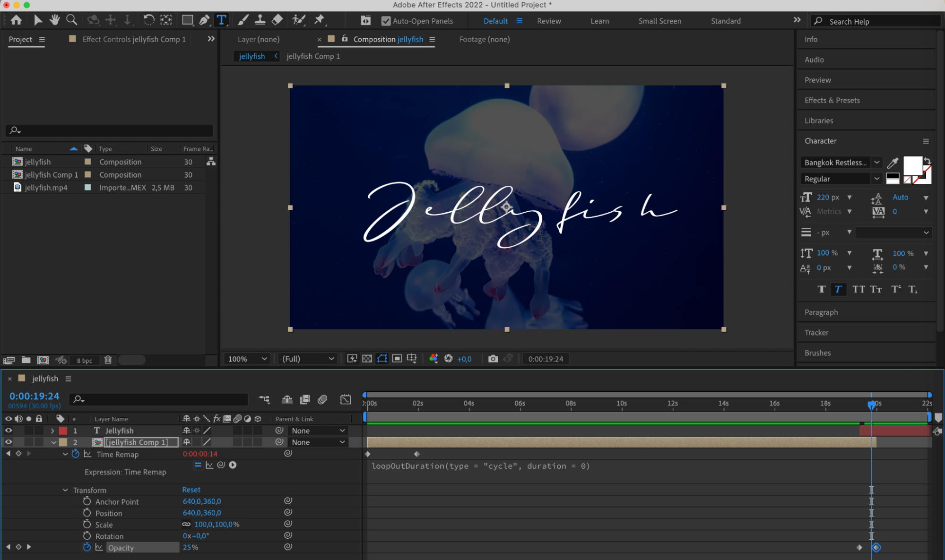This screenshot has height=560, width=945.
Task: Hide the Jellyfish text layer
Action: pyautogui.click(x=9, y=431)
